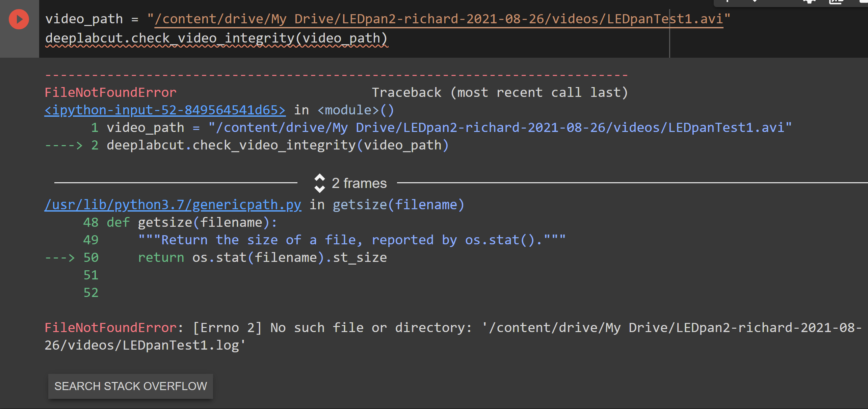Click the video_path assignment line in the cell

[84, 19]
